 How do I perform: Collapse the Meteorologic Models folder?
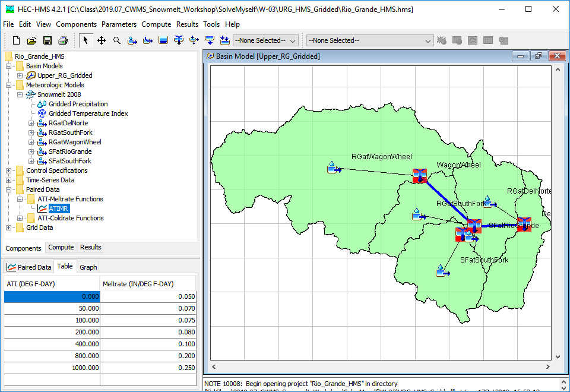(9, 85)
